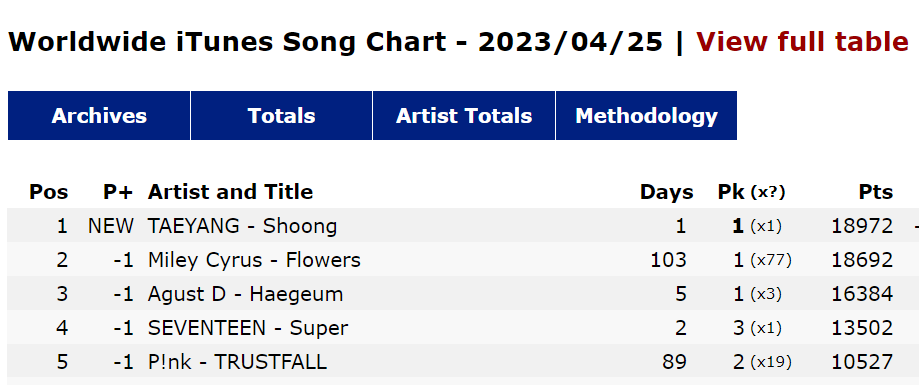
Task: Click the NEW marker for Shoong
Action: (x=111, y=226)
